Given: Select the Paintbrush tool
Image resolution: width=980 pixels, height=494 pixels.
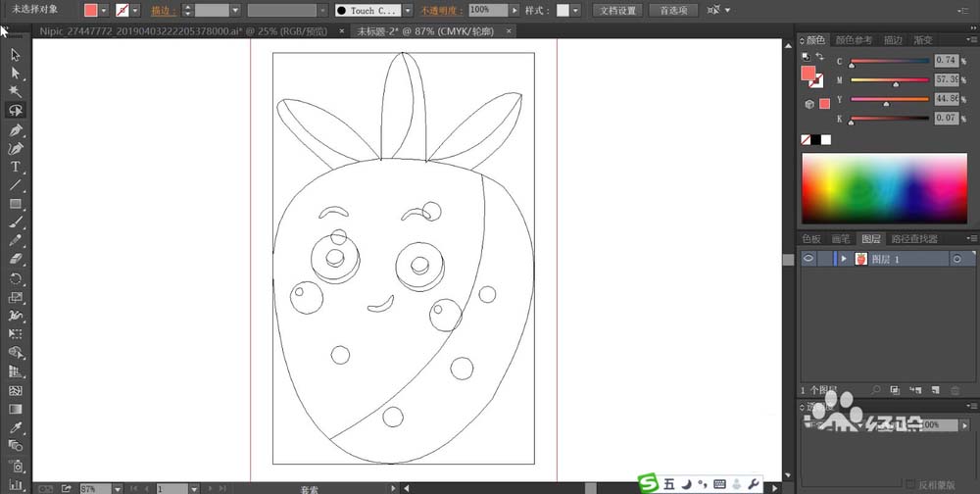Looking at the screenshot, I should [16, 222].
